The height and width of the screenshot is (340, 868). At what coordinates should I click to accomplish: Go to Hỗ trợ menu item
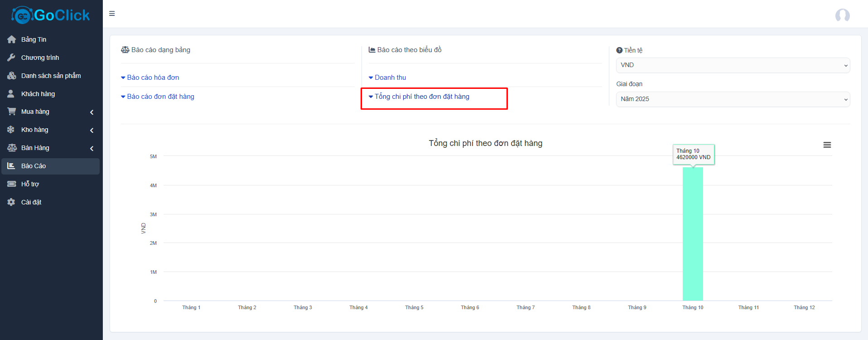point(30,184)
